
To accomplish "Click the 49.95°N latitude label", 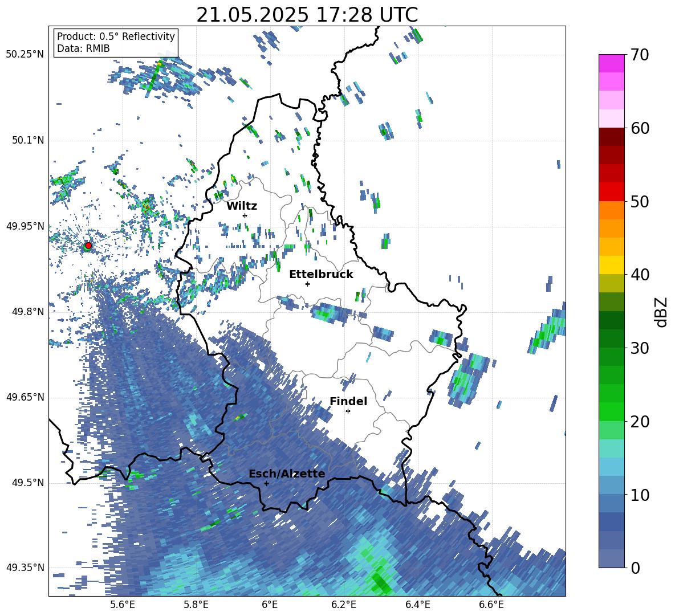I will [25, 226].
